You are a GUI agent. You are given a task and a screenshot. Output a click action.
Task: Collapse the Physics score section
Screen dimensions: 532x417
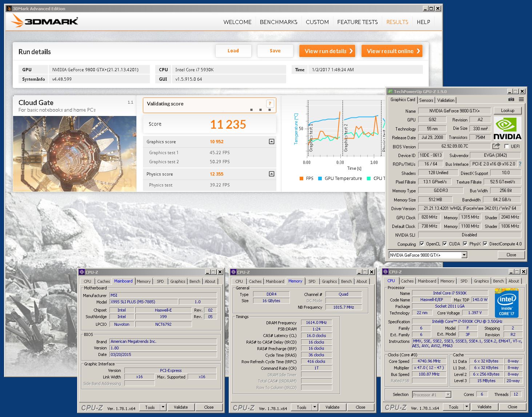(271, 174)
